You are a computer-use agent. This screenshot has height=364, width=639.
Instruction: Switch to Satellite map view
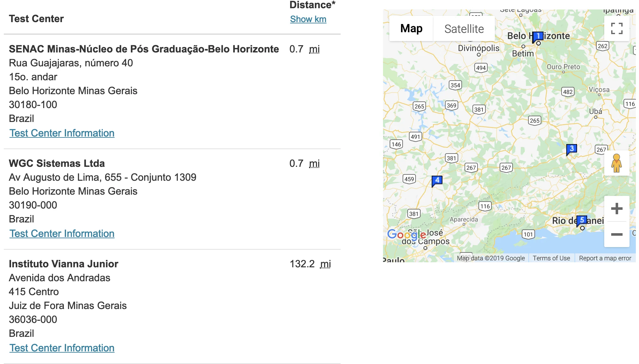pos(464,29)
